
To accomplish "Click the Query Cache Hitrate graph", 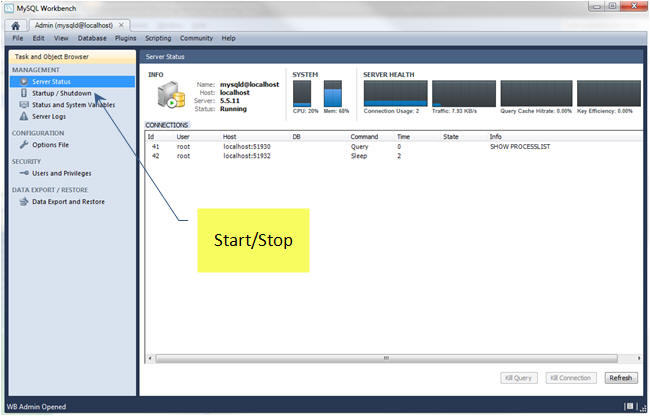I will [x=536, y=93].
